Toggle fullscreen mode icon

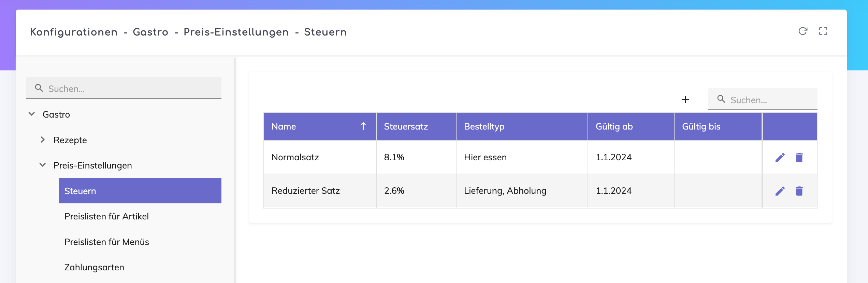[823, 31]
